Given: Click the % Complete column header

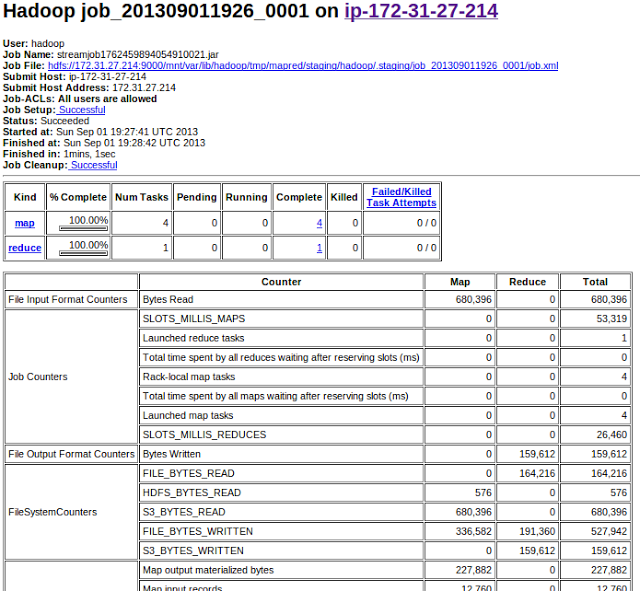Looking at the screenshot, I should [x=78, y=197].
